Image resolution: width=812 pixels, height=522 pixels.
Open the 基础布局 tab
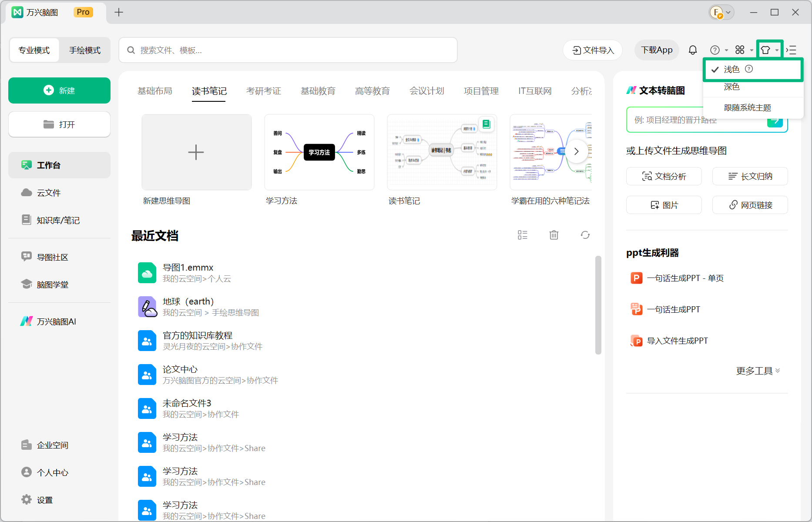[x=155, y=91]
